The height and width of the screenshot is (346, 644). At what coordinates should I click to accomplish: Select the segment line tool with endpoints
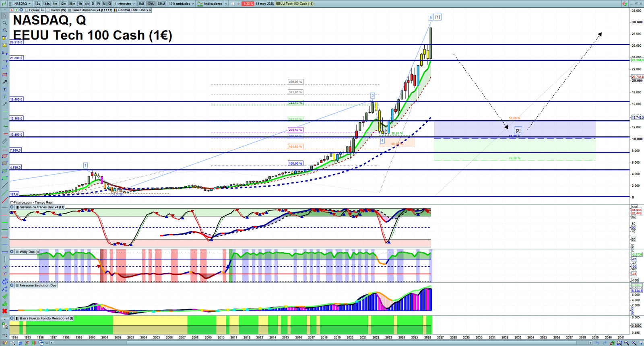tap(4, 104)
